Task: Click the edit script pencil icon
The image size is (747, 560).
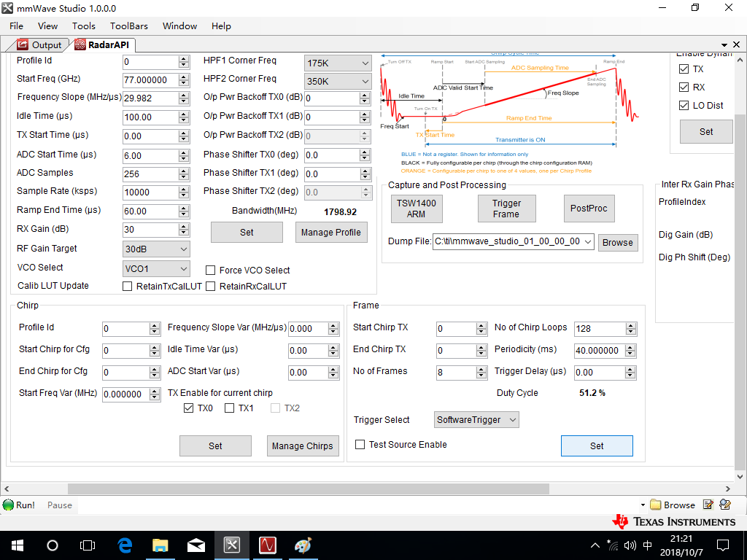Action: click(x=708, y=505)
